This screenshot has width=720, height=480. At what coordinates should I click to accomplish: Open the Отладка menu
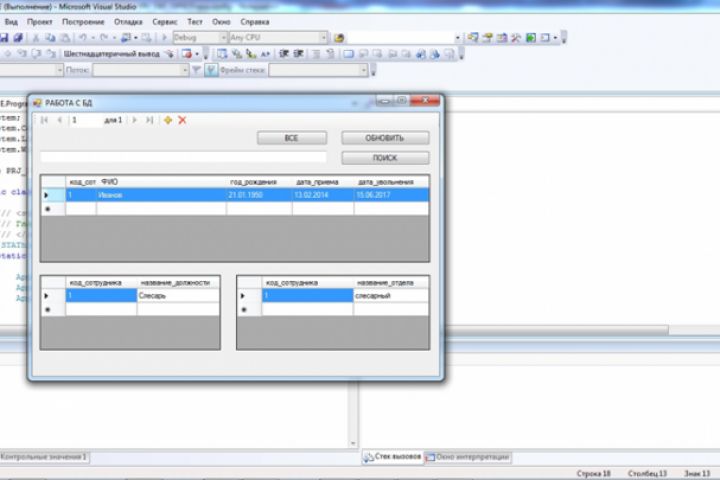[x=128, y=22]
